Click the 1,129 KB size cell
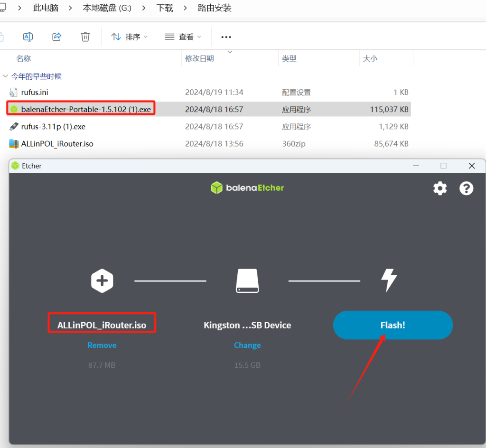The width and height of the screenshot is (486, 448). [x=393, y=127]
